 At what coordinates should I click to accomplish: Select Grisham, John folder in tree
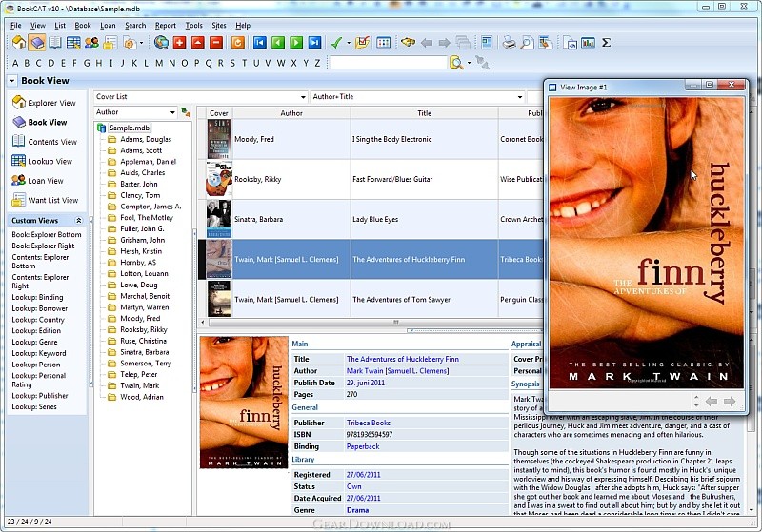[142, 240]
